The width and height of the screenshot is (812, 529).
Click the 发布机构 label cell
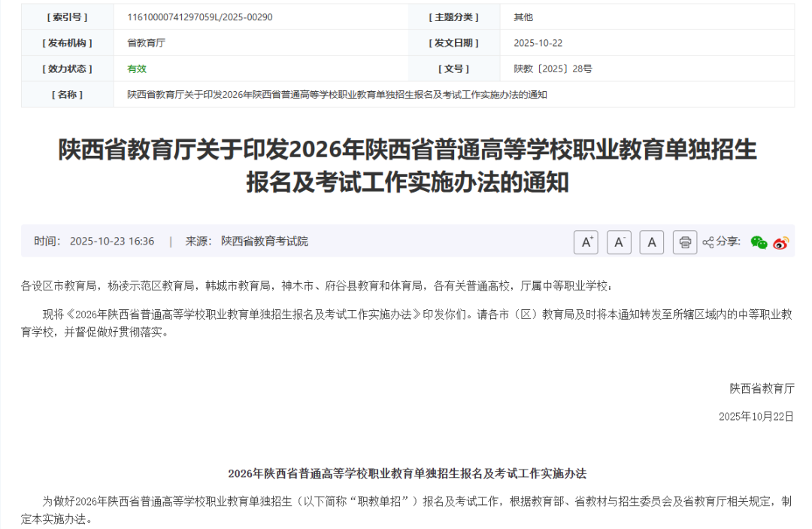pyautogui.click(x=68, y=43)
